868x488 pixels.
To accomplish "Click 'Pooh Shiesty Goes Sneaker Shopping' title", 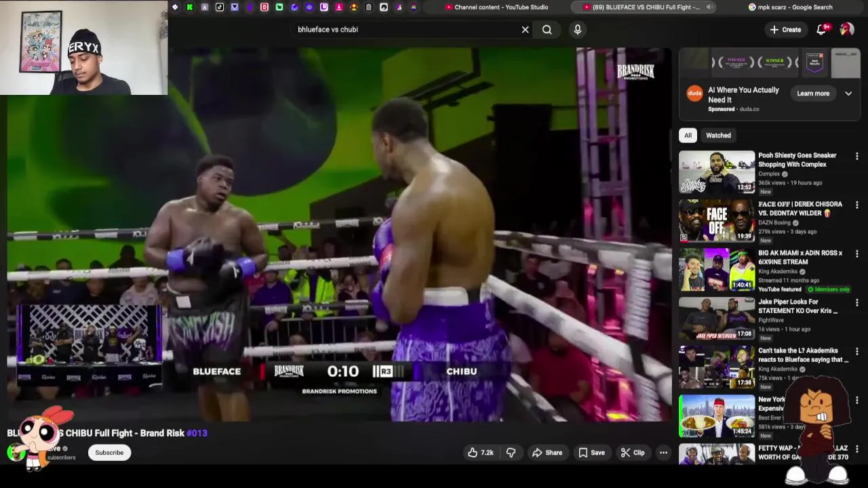I will pos(797,160).
